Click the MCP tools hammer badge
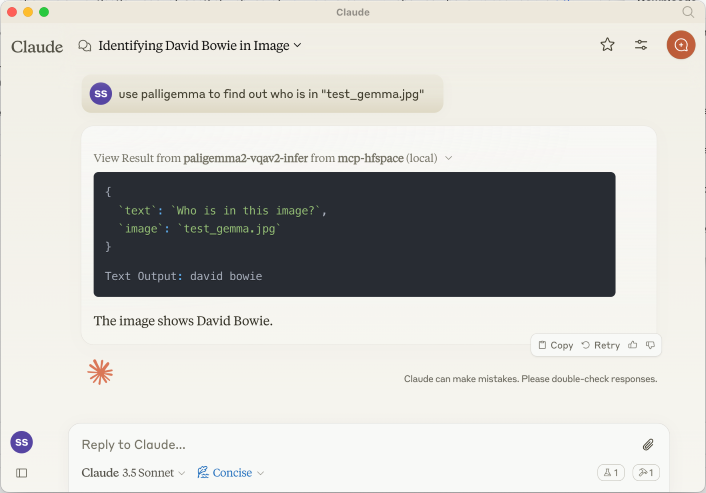The height and width of the screenshot is (493, 706). pos(609,473)
